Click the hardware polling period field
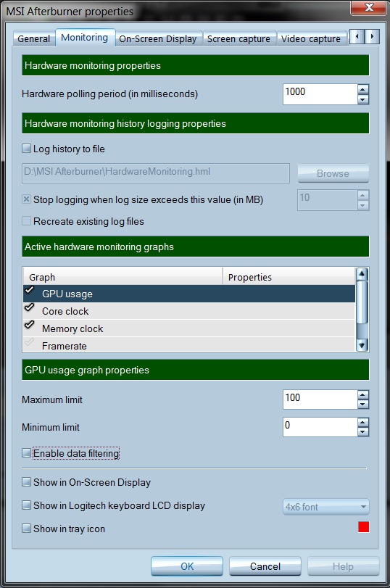 (320, 94)
